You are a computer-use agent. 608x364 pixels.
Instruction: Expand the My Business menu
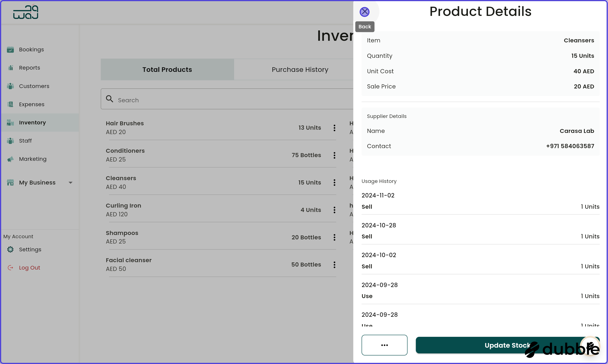pos(71,182)
